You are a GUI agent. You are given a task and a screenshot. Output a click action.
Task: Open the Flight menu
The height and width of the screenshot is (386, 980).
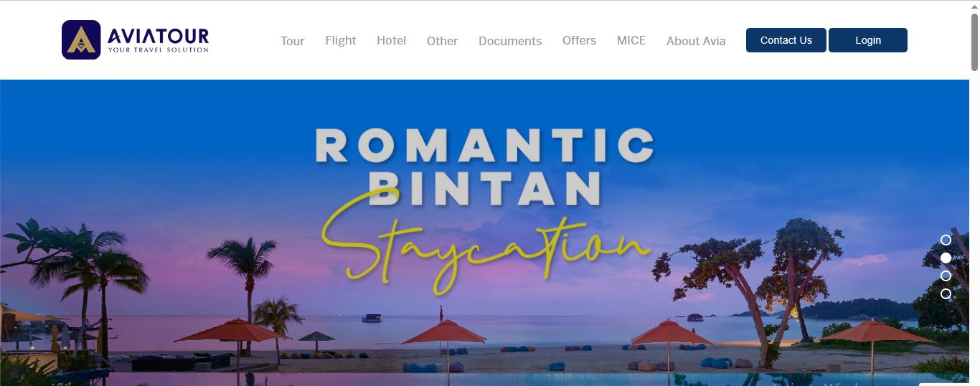(x=341, y=40)
